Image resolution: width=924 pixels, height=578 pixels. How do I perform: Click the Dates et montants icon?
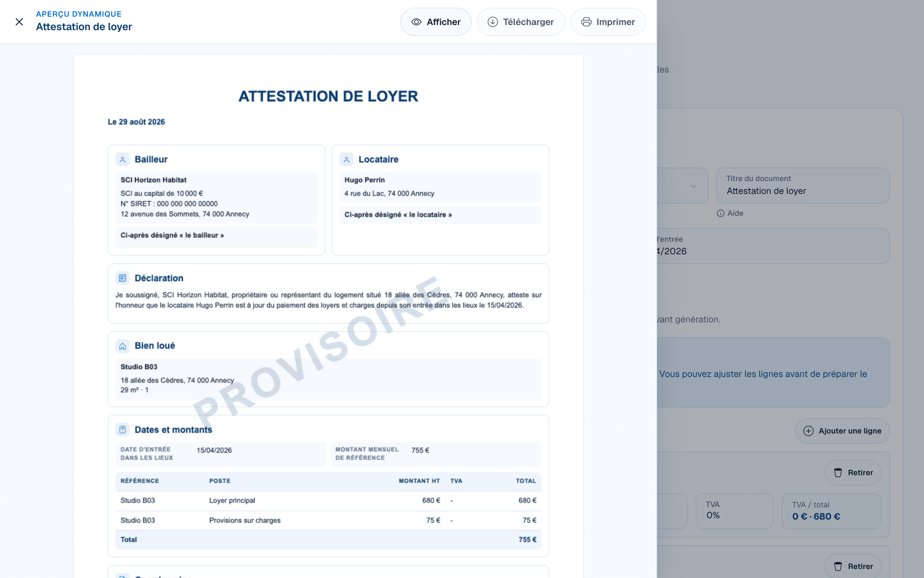click(123, 430)
